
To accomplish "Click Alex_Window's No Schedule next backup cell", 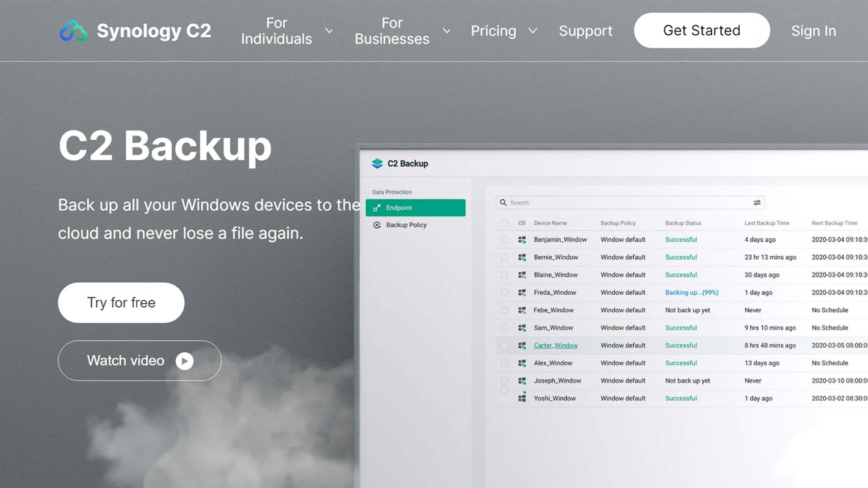I will (x=830, y=363).
